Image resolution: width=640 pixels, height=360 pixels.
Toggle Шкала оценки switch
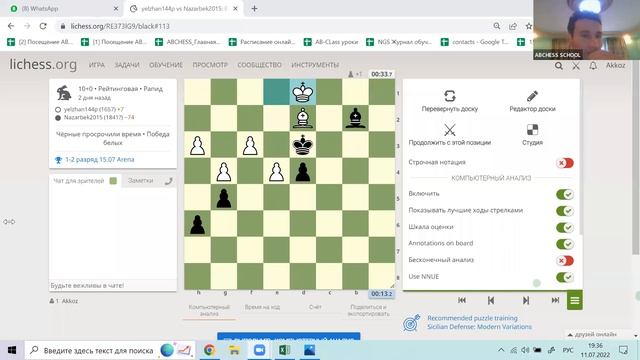pos(565,227)
